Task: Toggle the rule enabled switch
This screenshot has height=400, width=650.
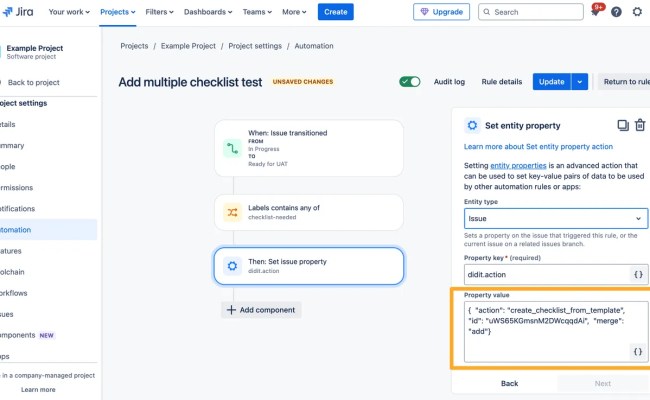Action: 410,82
